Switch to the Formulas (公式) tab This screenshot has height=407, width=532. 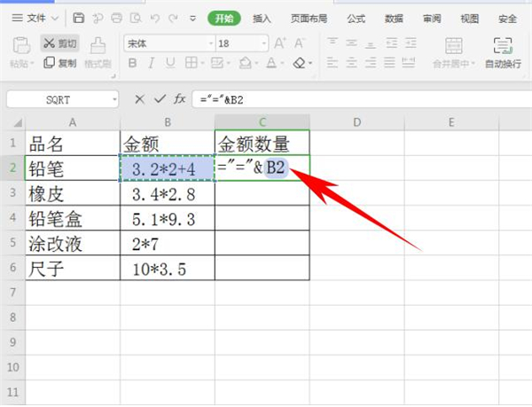tap(356, 18)
